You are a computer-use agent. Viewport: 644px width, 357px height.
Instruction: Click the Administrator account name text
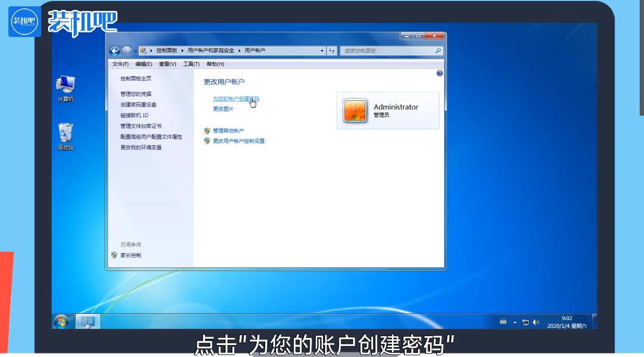[x=396, y=107]
